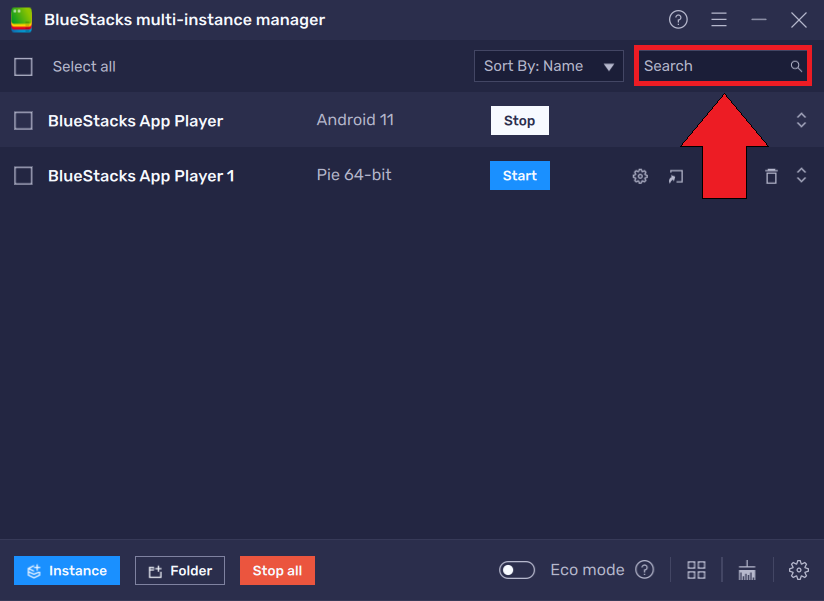
Task: Open the Eco mode help tooltip
Action: click(x=645, y=569)
